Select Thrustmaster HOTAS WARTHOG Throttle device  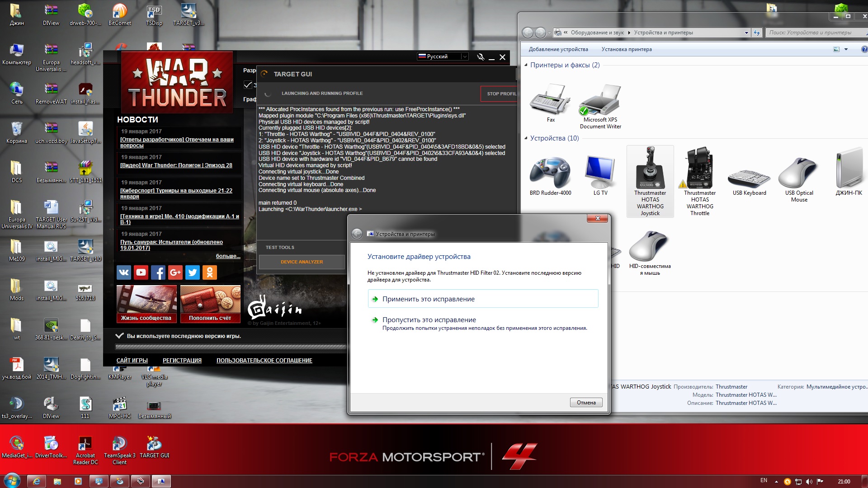(700, 181)
